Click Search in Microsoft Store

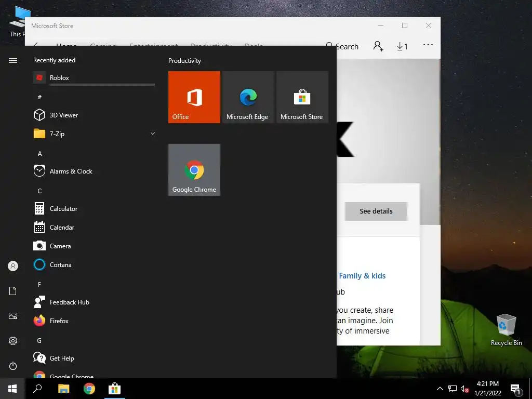click(x=342, y=46)
